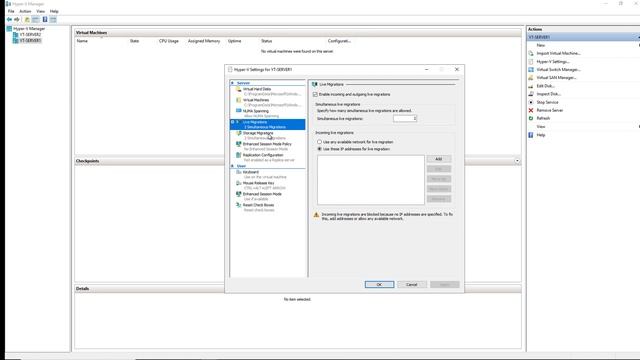
Task: Click Import Virtual Machine icon in Actions
Action: [x=531, y=53]
